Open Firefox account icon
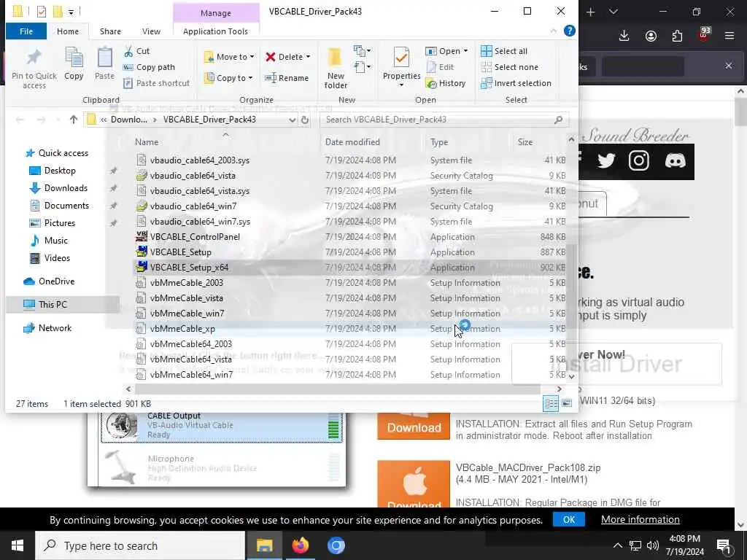This screenshot has height=560, width=747. 651,36
